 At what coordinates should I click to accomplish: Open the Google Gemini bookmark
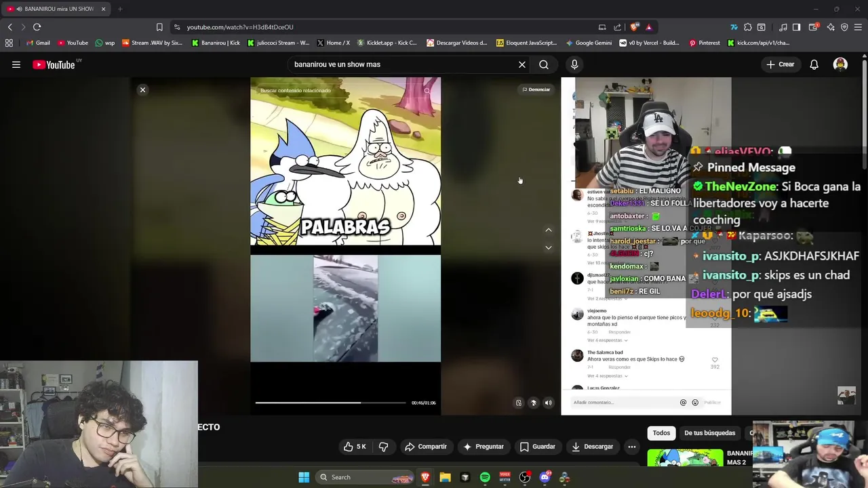(588, 43)
